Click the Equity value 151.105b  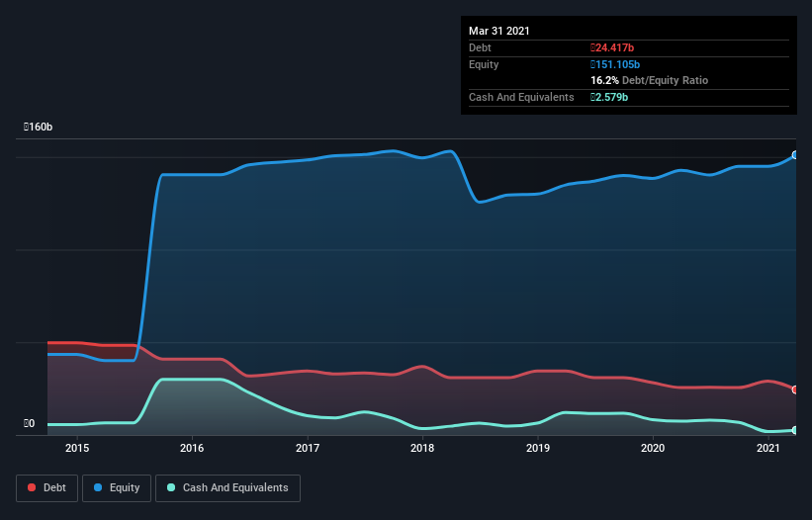[615, 64]
